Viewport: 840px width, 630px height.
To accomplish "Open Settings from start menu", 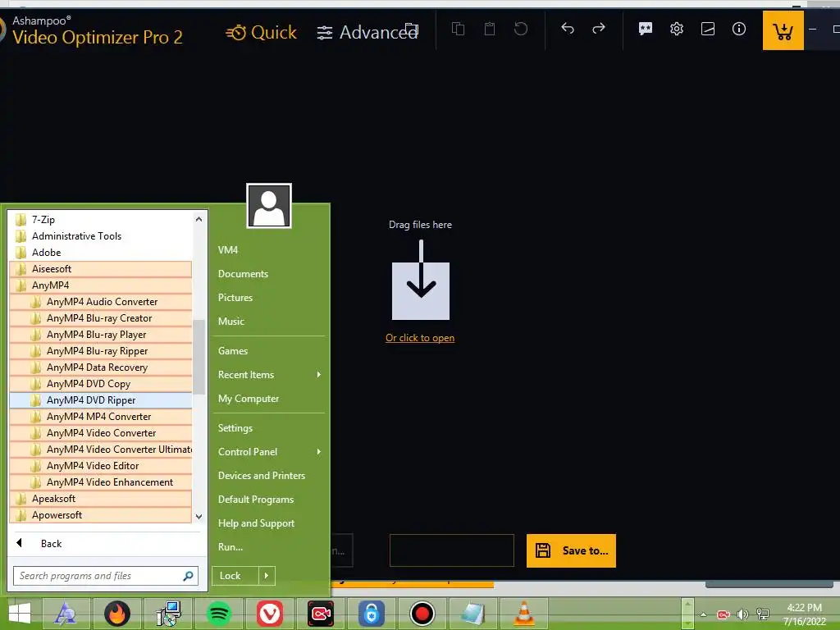I will [235, 428].
